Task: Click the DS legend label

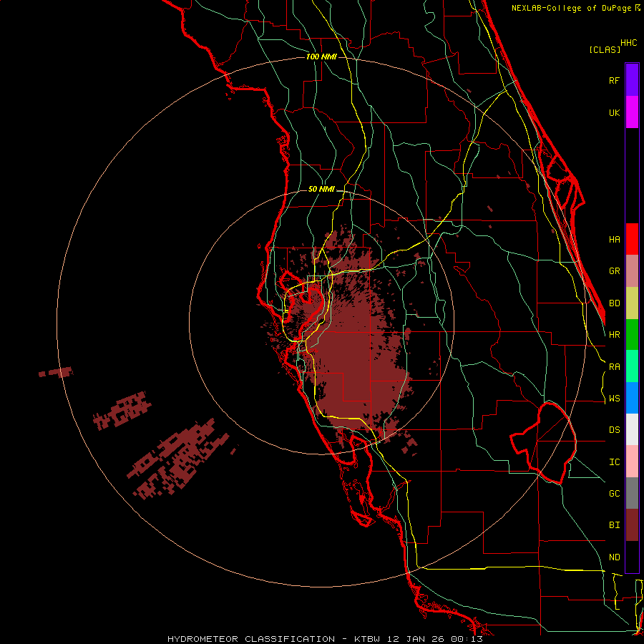Action: [x=614, y=430]
